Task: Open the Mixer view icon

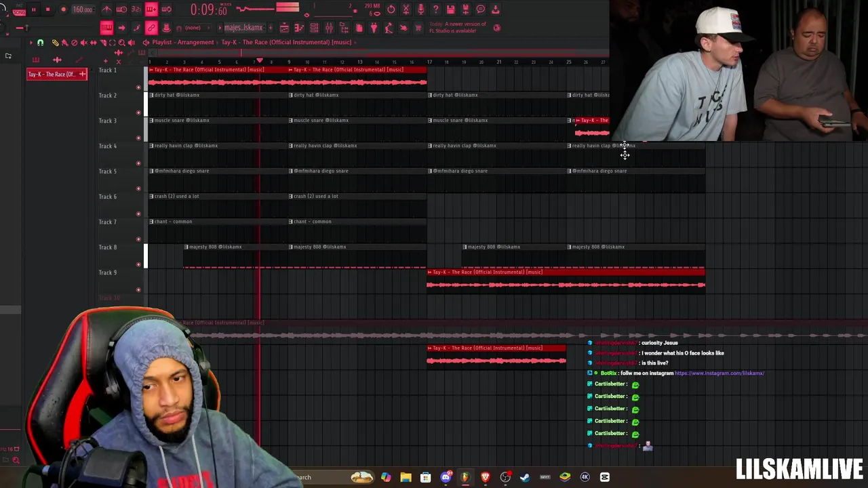Action: (329, 28)
